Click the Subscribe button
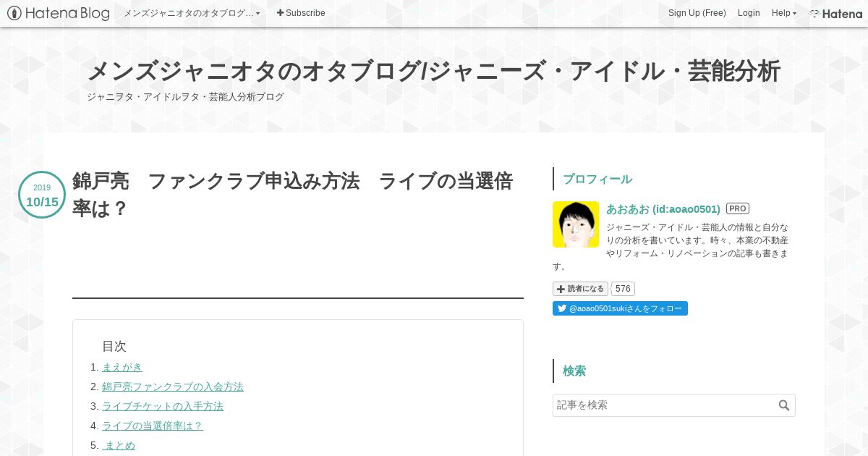This screenshot has height=456, width=868. coord(301,13)
